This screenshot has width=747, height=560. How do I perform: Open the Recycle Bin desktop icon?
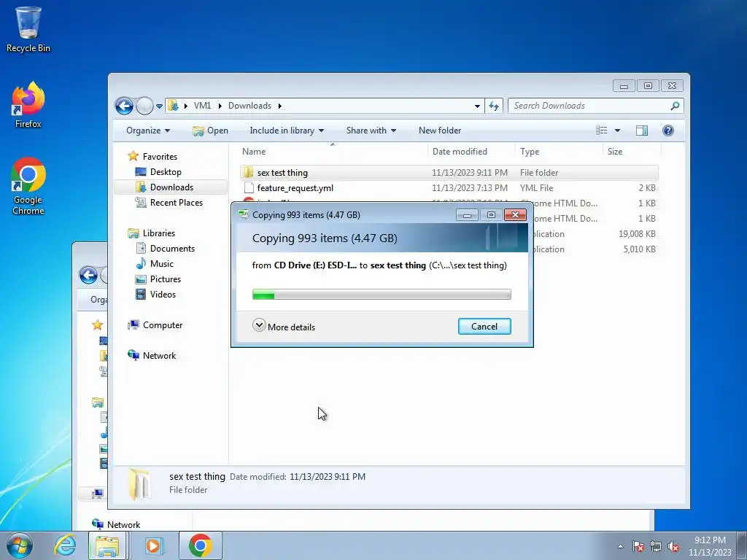[28, 29]
